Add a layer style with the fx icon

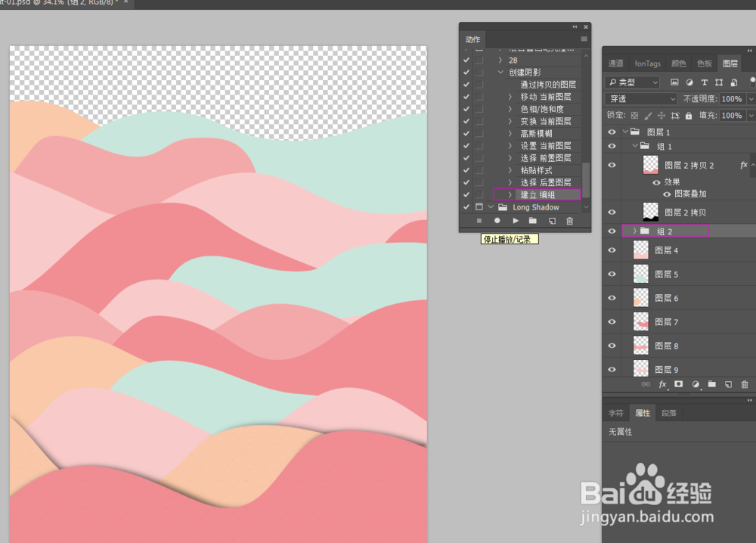click(x=661, y=385)
